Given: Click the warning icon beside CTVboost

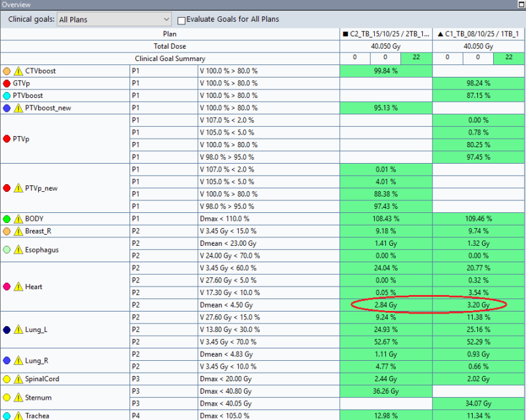Looking at the screenshot, I should pos(18,71).
